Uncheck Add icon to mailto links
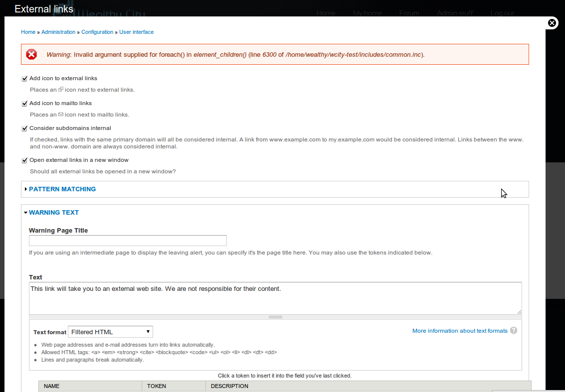Viewport: 565px width, 392px height. click(x=24, y=103)
